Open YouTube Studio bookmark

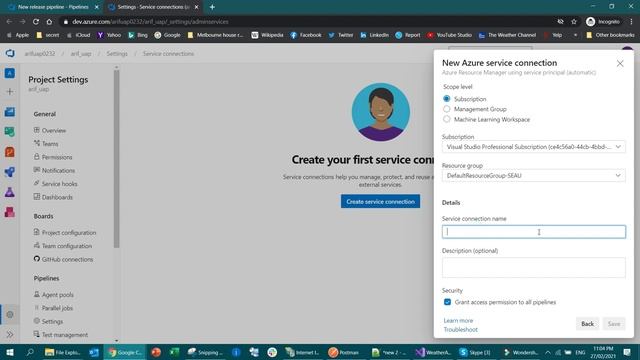coord(449,35)
